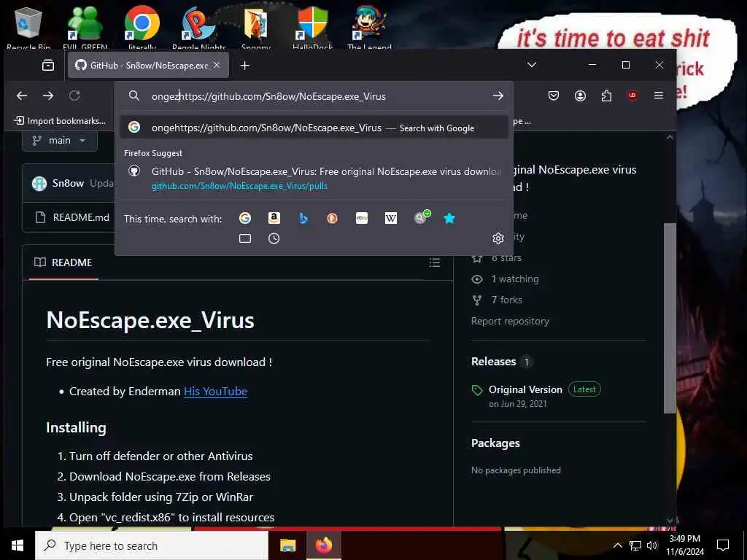Screen dimensions: 747x560
Task: Open the uBlock Origin extension icon
Action: (x=632, y=96)
